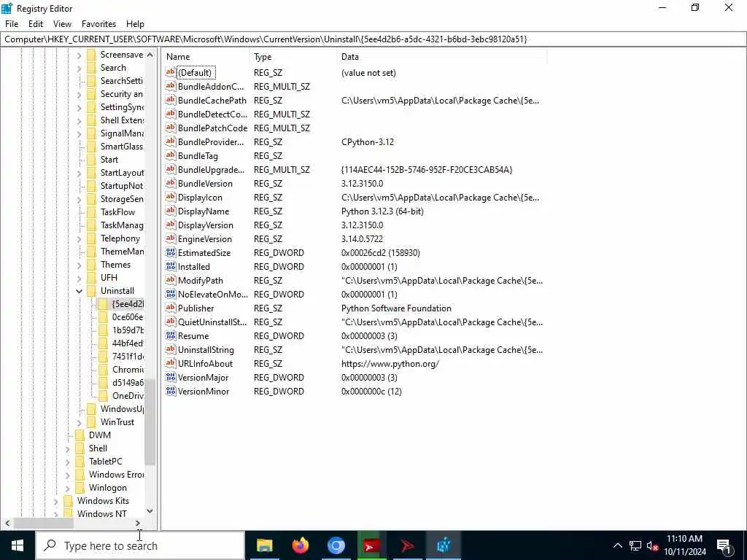Click the 'Python Software Foundation' data cell

396,308
